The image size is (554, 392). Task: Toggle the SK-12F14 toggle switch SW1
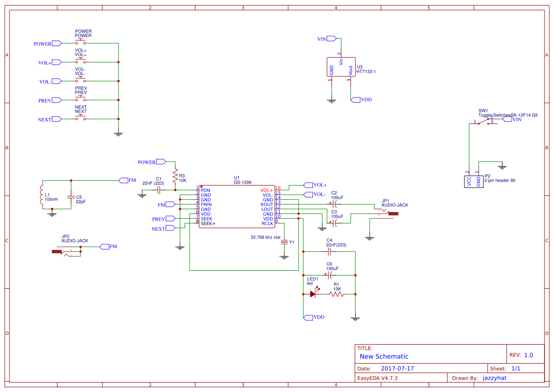click(x=483, y=122)
